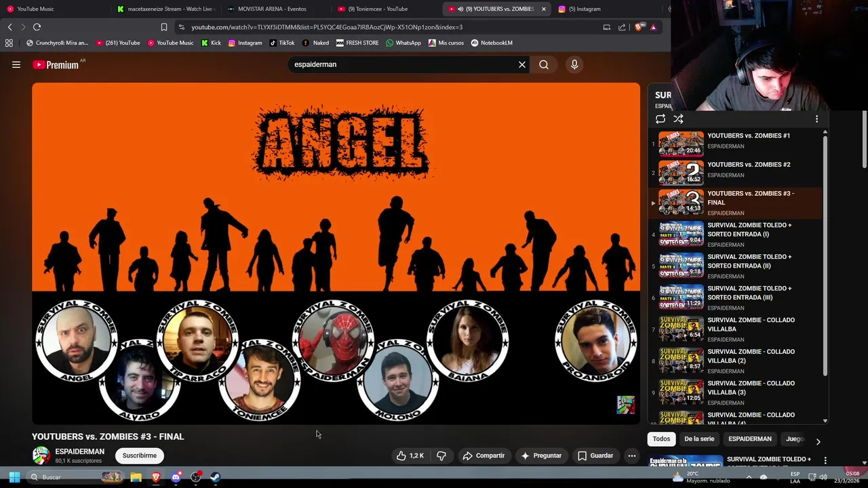Share the video via Compartir
Viewport: 868px width, 488px height.
[x=484, y=455]
